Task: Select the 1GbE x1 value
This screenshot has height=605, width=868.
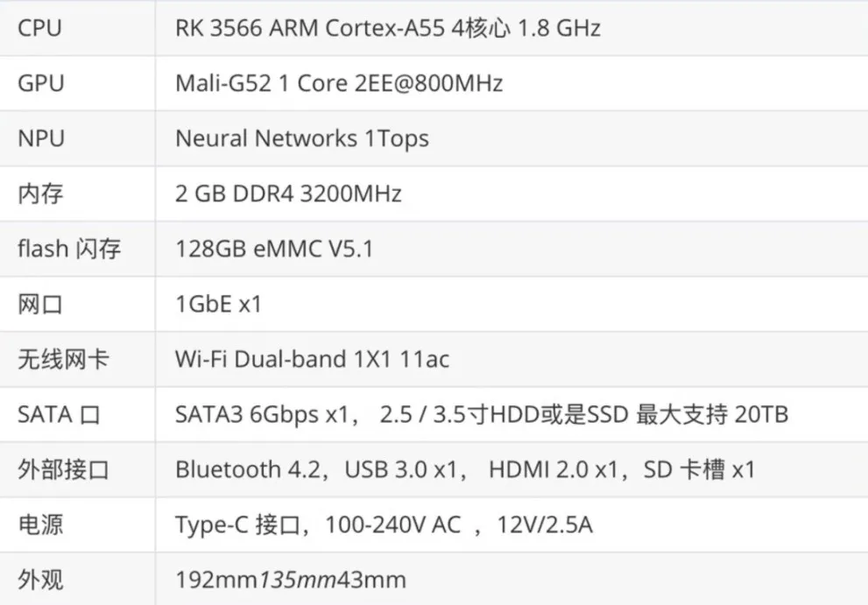Action: [x=218, y=304]
